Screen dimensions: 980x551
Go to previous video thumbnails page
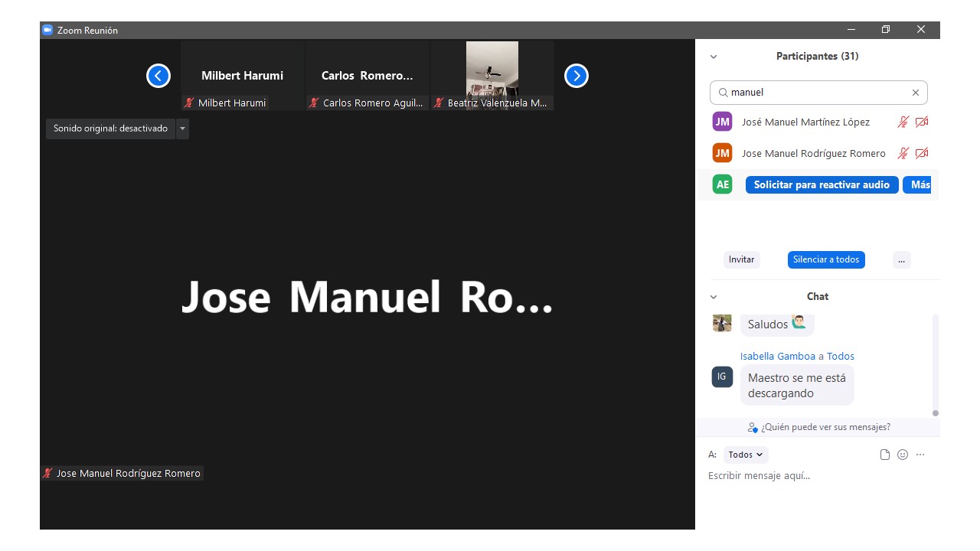pos(158,76)
